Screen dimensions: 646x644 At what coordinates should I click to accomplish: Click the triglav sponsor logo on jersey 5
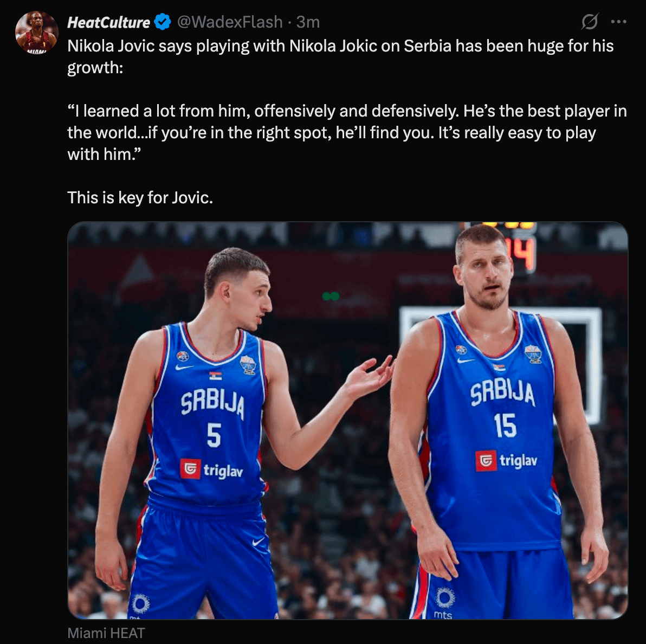[x=211, y=469]
